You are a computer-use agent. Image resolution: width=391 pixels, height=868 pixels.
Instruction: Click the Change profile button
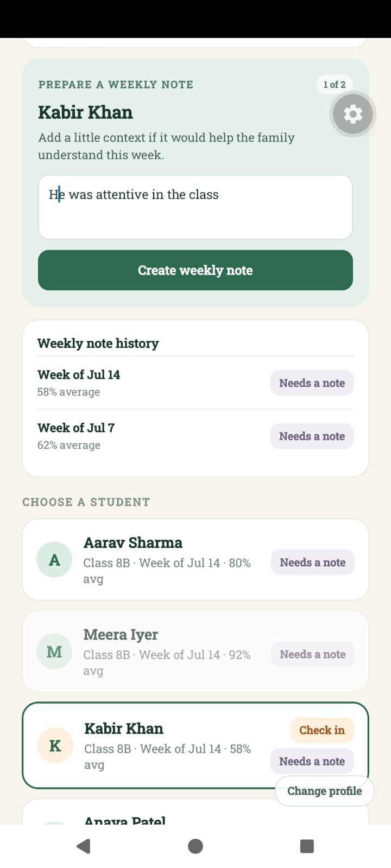click(325, 791)
